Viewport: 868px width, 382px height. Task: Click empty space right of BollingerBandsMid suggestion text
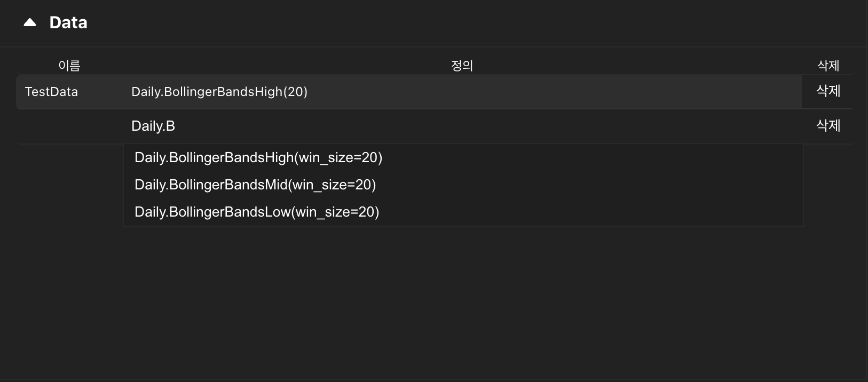coord(587,185)
